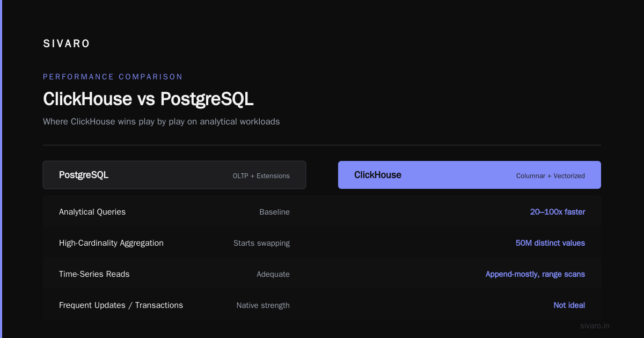Click the 50M distinct values text
The width and height of the screenshot is (644, 338).
click(550, 243)
